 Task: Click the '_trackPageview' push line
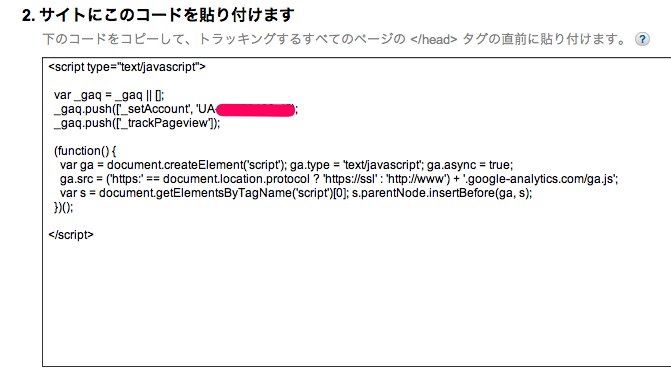(137, 123)
